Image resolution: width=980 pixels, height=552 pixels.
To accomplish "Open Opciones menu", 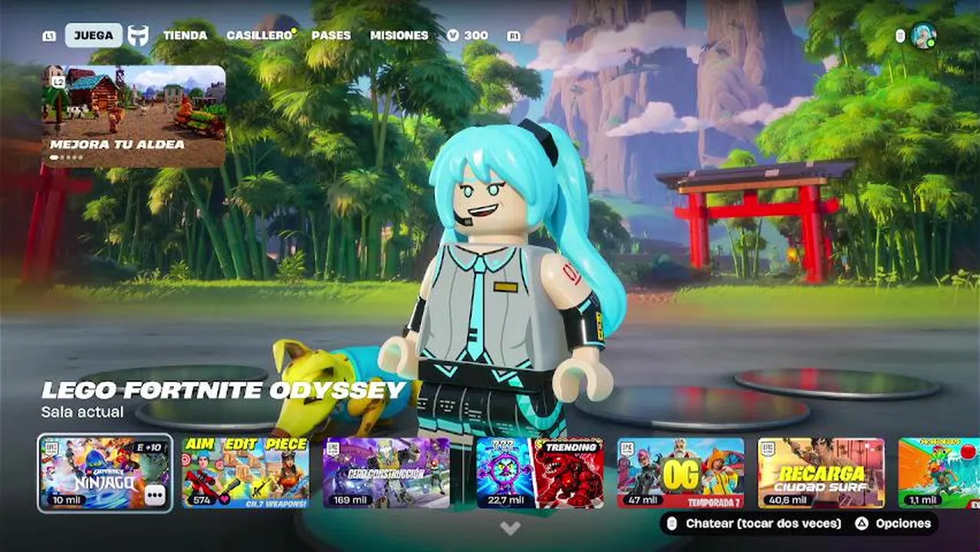I will (x=893, y=524).
